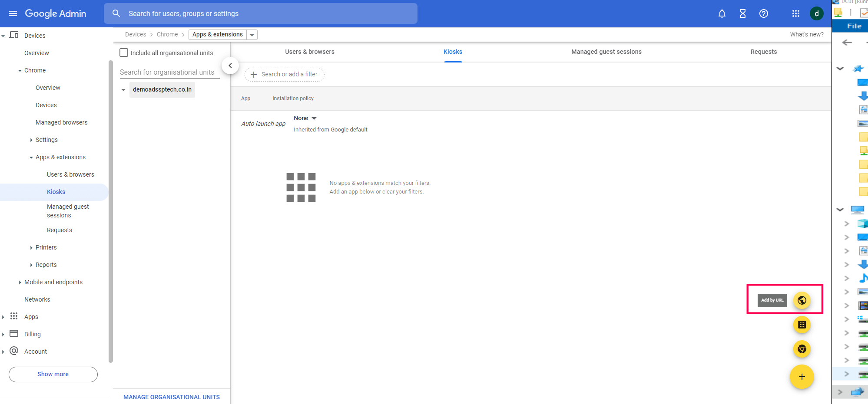The image size is (868, 404).
Task: Expand the Printers arrow in sidebar
Action: [31, 248]
